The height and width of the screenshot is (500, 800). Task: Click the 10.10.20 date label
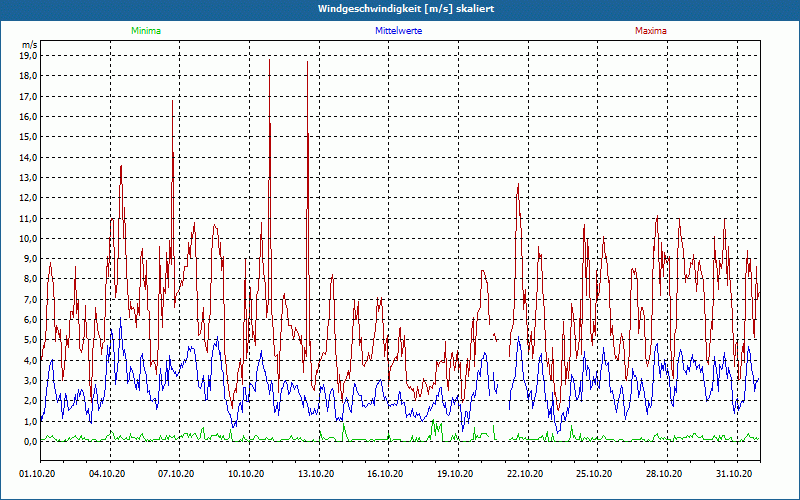[246, 474]
